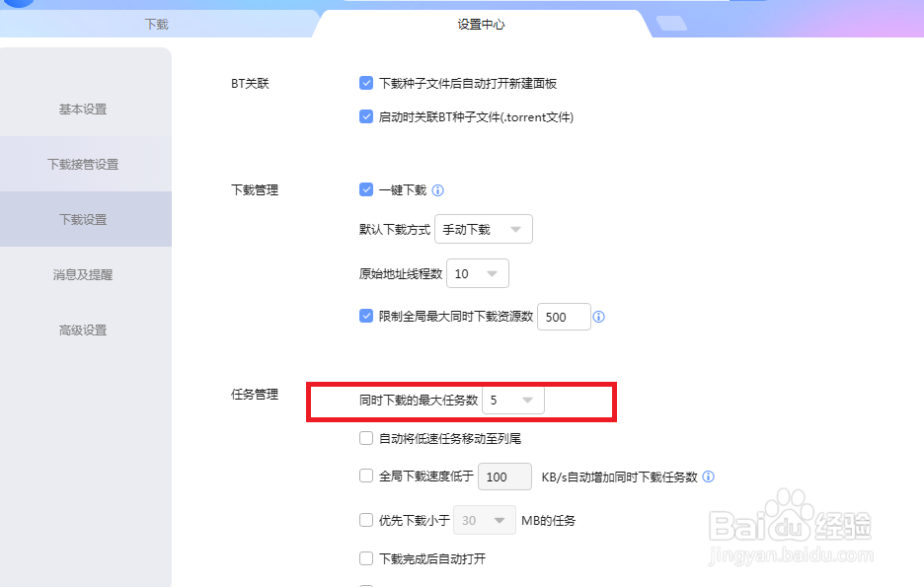The height and width of the screenshot is (587, 924).
Task: Disable the 一键下载 option
Action: click(366, 189)
